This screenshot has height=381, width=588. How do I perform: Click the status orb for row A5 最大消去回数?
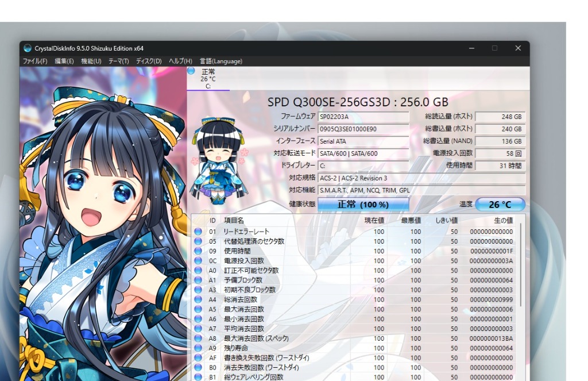pos(198,309)
